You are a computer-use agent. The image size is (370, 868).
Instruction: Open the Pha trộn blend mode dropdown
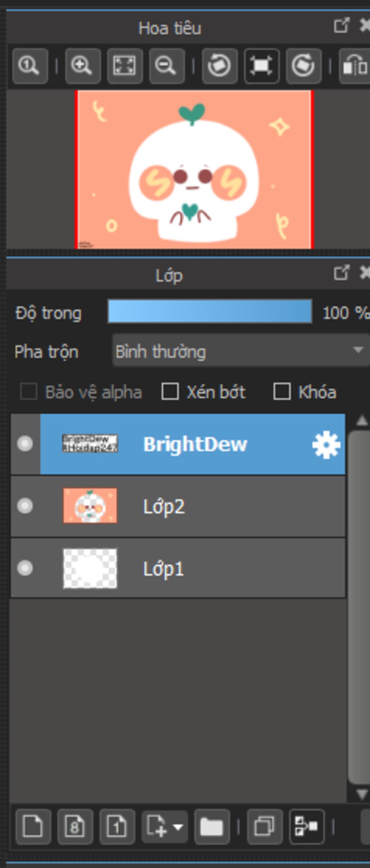pos(241,350)
